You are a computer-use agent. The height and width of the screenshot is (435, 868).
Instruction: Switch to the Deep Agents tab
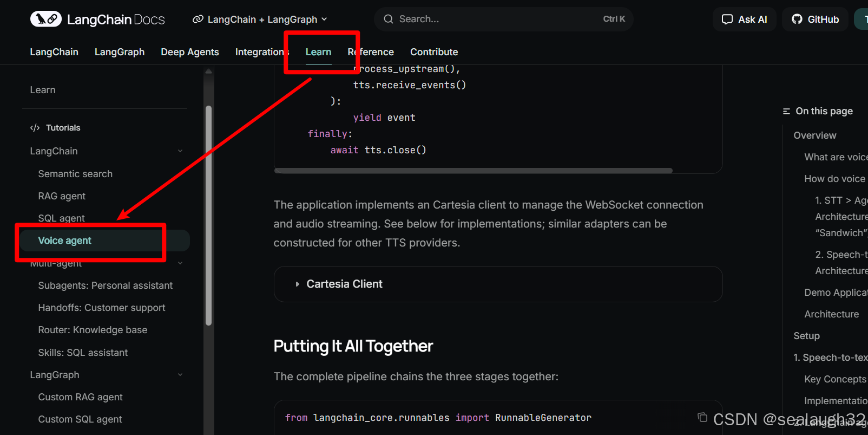tap(190, 52)
